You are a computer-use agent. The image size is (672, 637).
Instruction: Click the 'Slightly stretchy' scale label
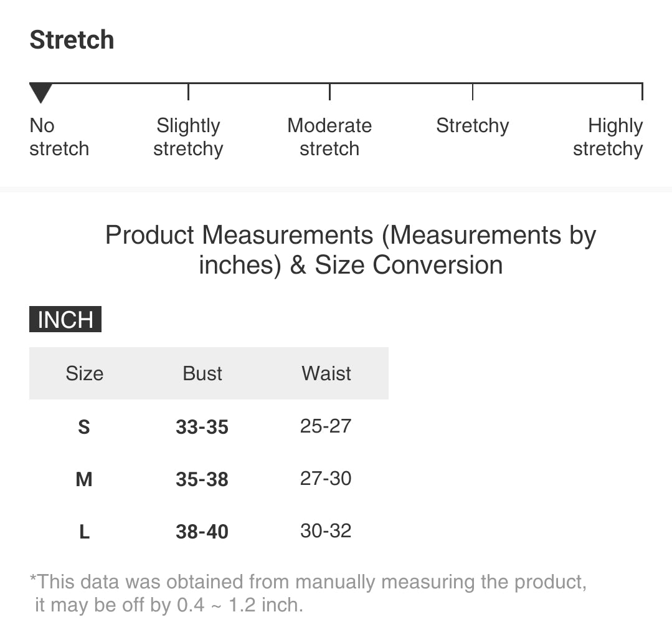(188, 137)
